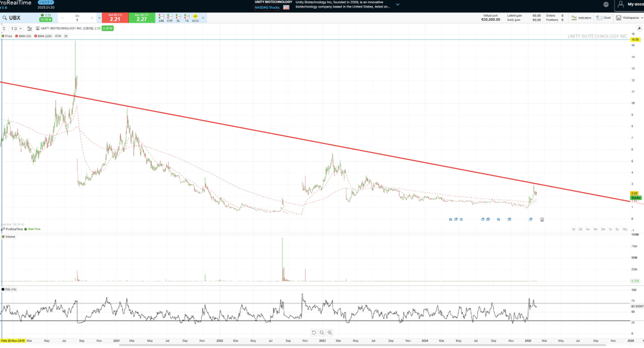Toggle the RTH trading hours setting

[58, 36]
